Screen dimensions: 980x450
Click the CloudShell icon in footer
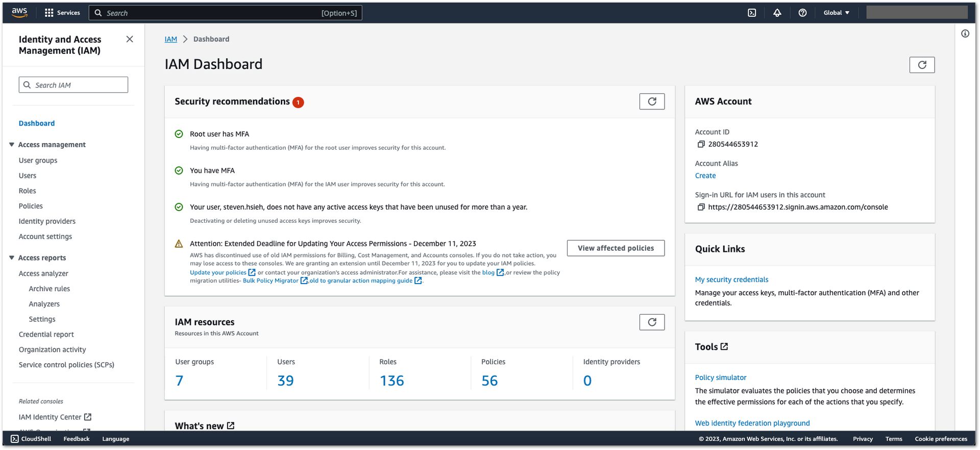[15, 439]
